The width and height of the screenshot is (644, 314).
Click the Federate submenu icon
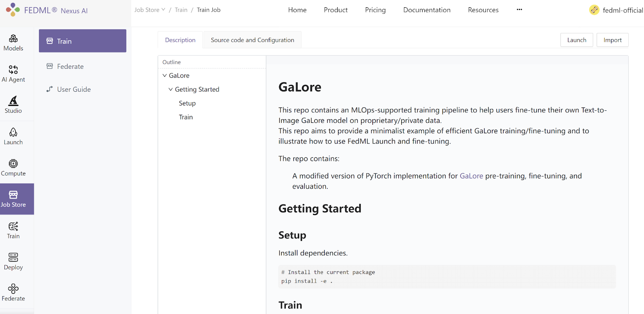[x=50, y=66]
